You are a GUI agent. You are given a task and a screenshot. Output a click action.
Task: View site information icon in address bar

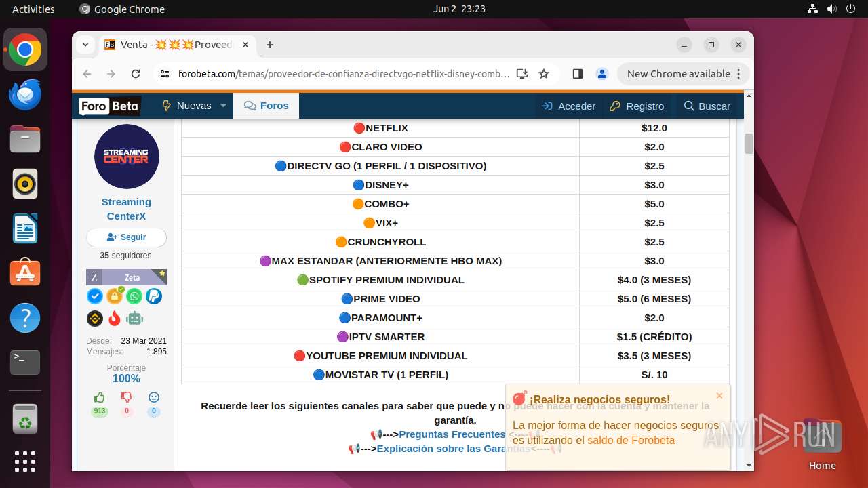pyautogui.click(x=165, y=74)
